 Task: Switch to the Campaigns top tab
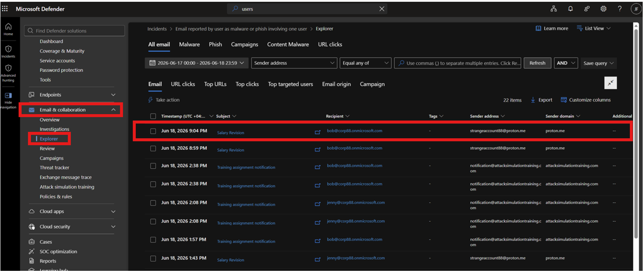[x=245, y=44]
